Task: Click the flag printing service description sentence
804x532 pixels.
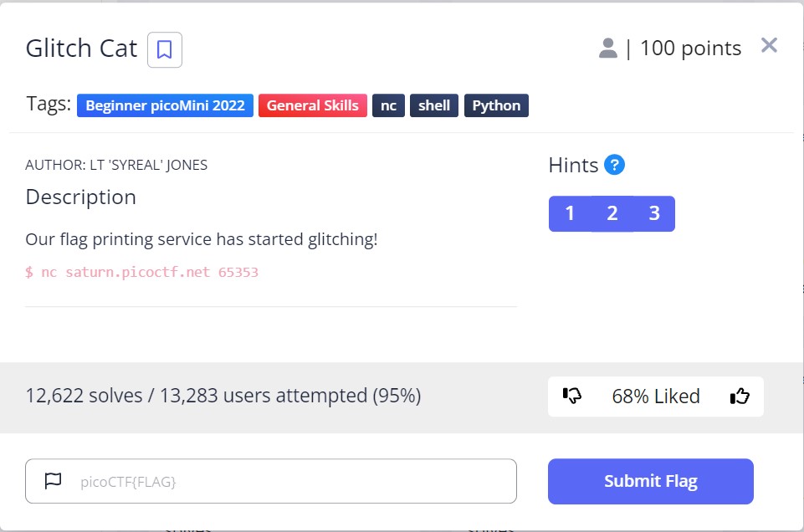Action: pyautogui.click(x=202, y=239)
